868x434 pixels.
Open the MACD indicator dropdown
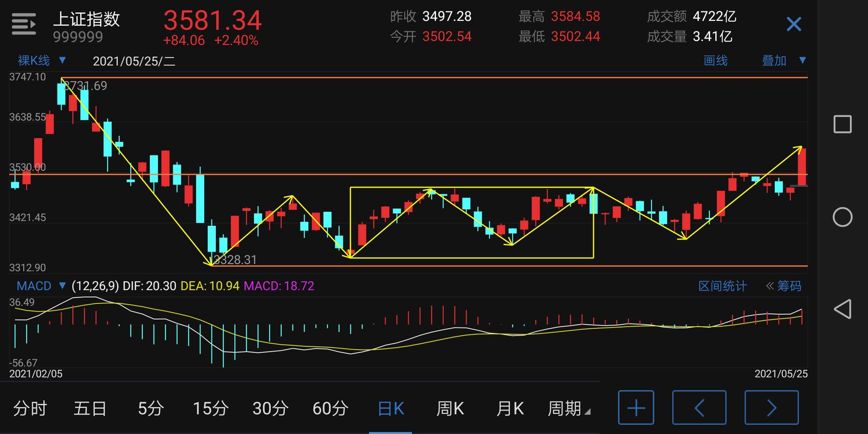pos(41,286)
